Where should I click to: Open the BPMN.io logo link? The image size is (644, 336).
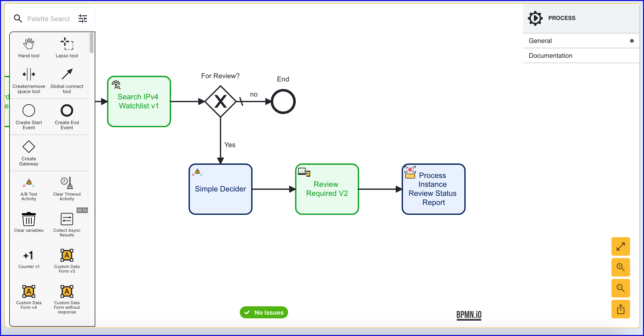469,315
